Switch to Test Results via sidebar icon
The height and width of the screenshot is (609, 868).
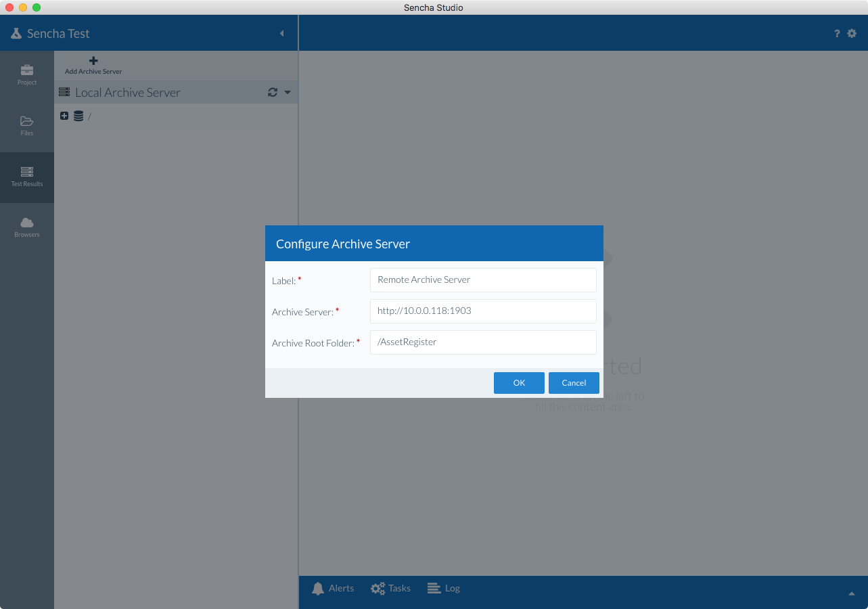26,176
